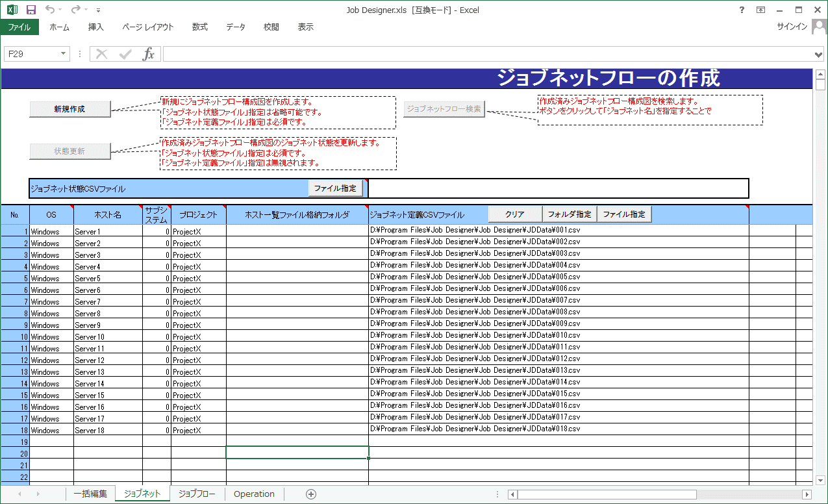
Task: Click the Excel application icon in the title bar
Action: click(12, 10)
